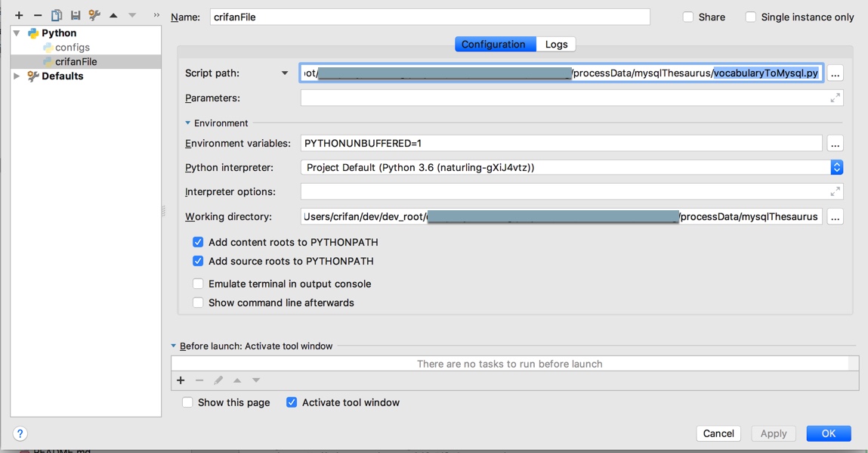Open Python interpreter dropdown

tap(836, 167)
